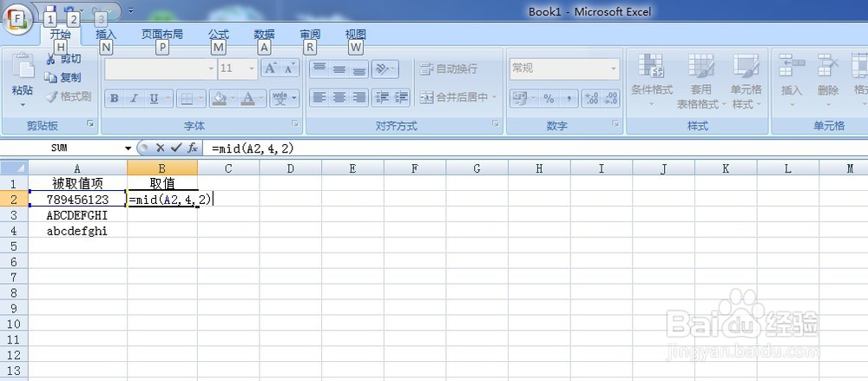Align text right
The image size is (868, 381).
[x=358, y=97]
